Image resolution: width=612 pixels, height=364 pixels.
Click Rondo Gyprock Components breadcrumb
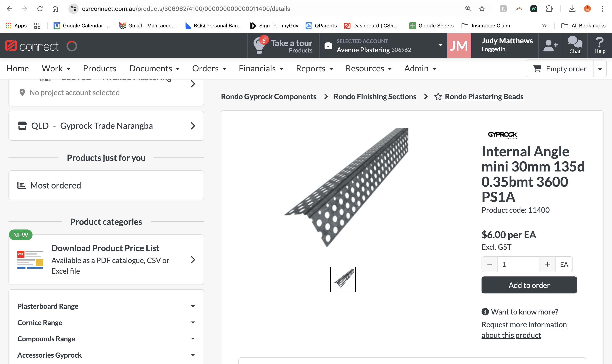269,97
